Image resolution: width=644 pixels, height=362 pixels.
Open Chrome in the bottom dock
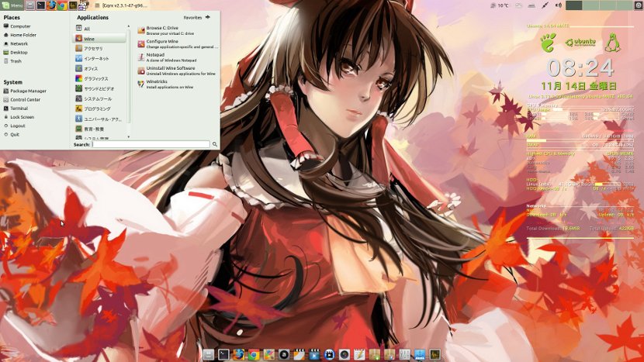[x=254, y=354]
